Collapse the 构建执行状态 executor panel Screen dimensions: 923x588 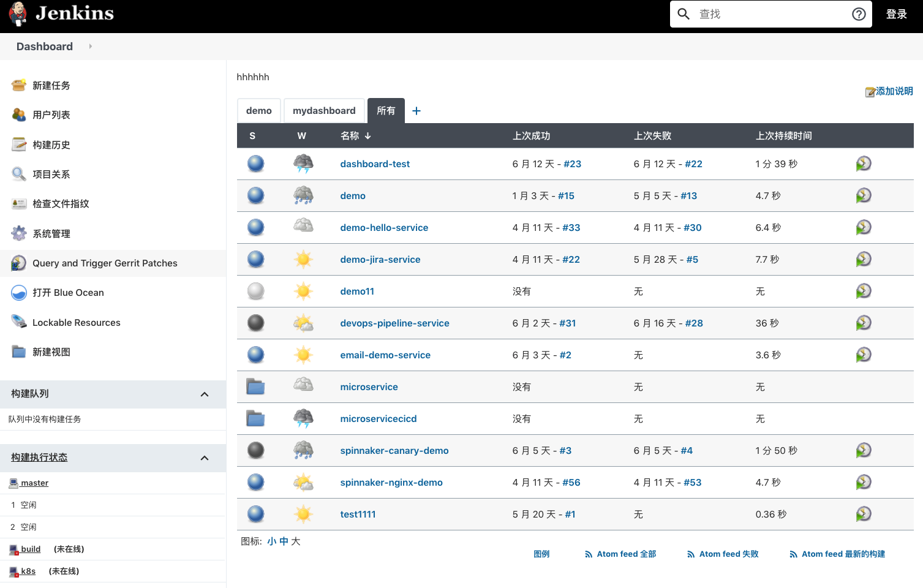tap(205, 458)
